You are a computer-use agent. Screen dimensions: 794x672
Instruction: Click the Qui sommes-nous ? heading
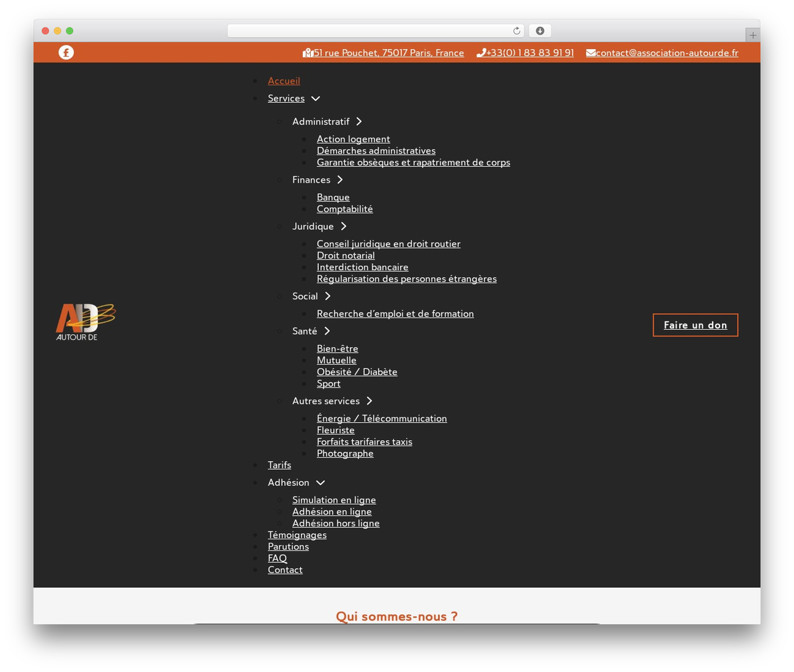(x=397, y=617)
